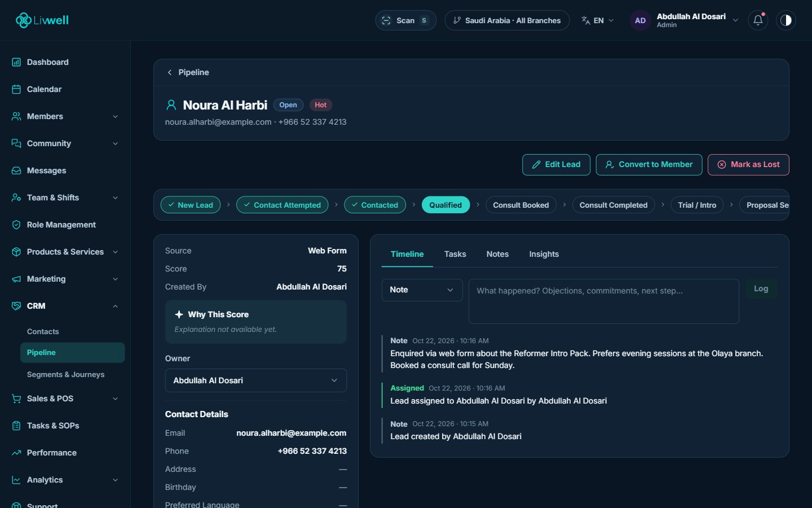Viewport: 812px width, 508px height.
Task: Switch to the Notes tab
Action: pos(497,254)
